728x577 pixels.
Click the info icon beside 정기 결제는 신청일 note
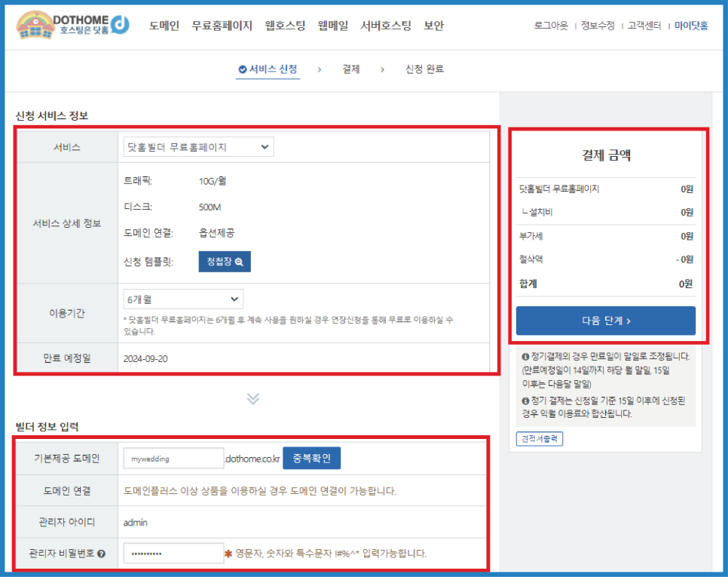point(525,401)
